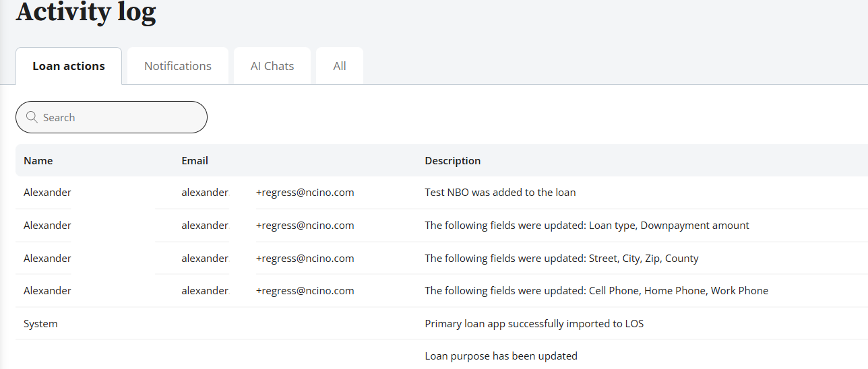Select the Loan type, Downpayment amount update entry

coord(586,226)
